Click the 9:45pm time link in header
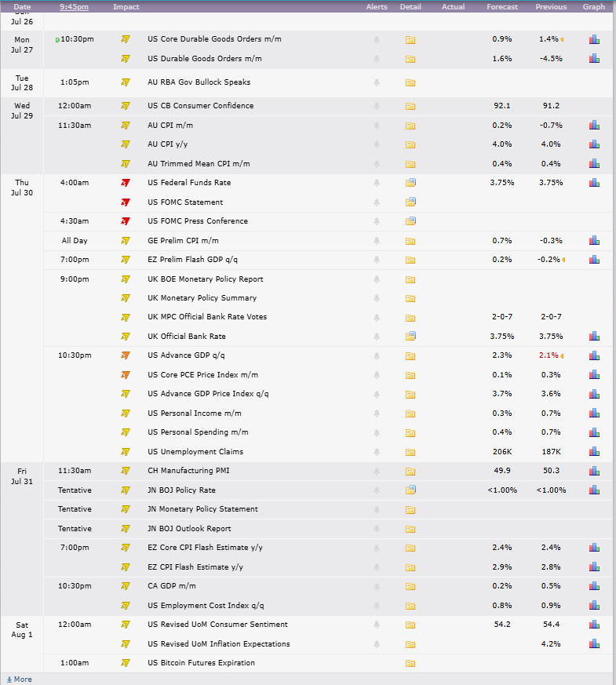Screen dimensions: 616x685 (75, 7)
